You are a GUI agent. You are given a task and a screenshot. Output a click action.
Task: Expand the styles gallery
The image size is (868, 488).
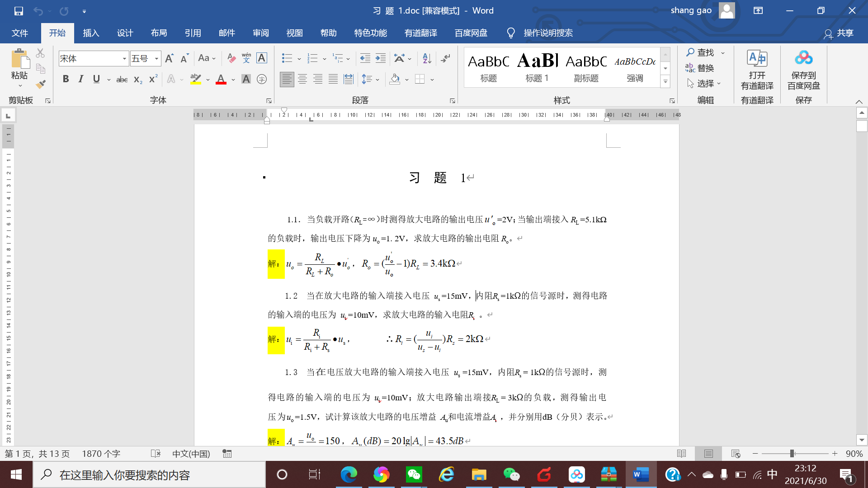click(x=665, y=82)
